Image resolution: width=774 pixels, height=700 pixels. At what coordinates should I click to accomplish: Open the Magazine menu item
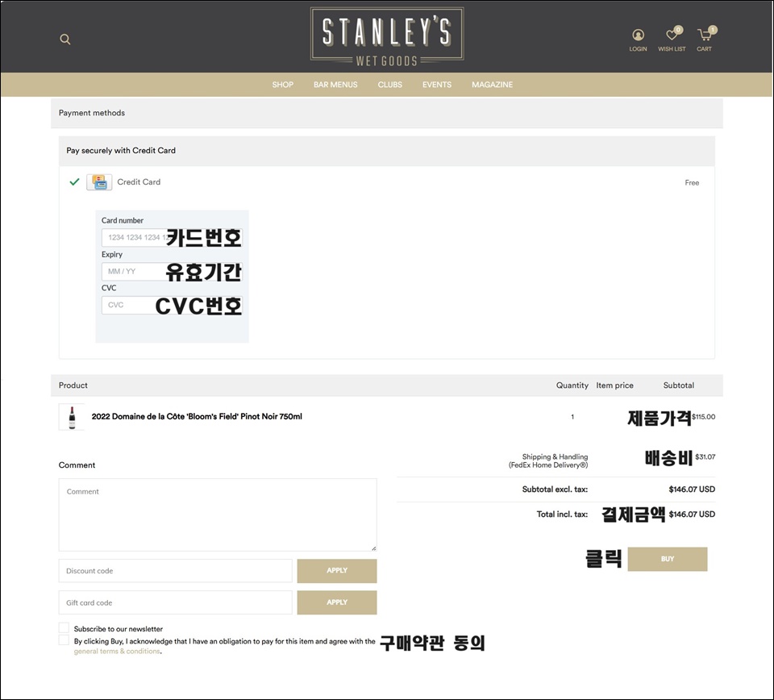[492, 85]
